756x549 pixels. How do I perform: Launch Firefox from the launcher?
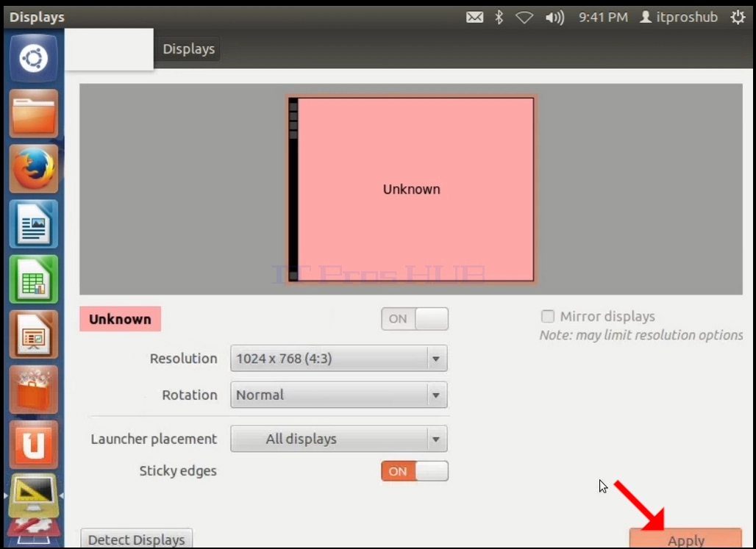click(33, 169)
